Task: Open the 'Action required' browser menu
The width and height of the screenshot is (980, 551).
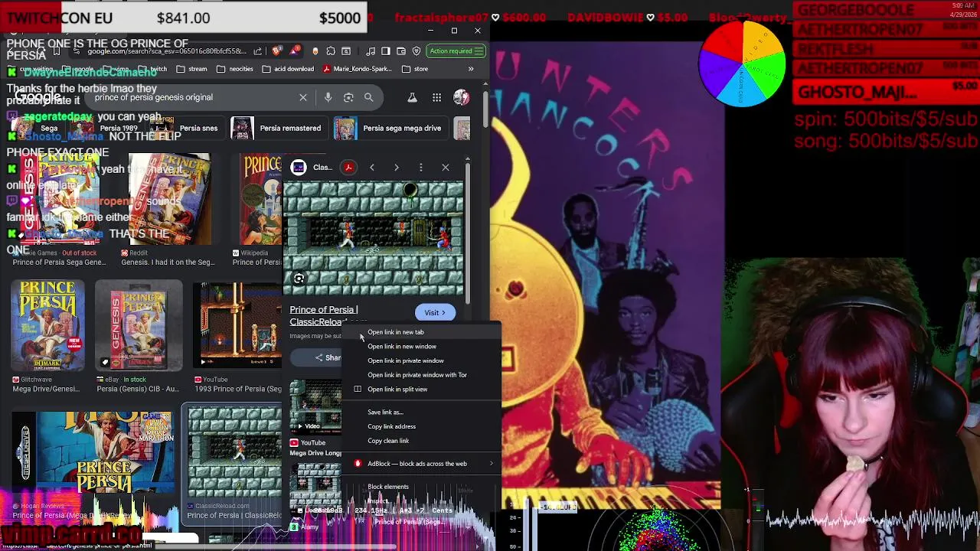Action: pos(456,51)
